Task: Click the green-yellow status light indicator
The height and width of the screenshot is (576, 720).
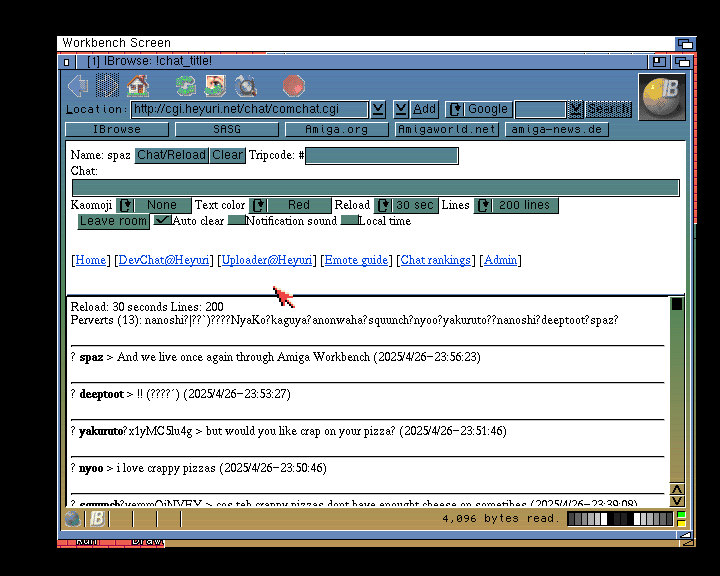Action: 681,519
